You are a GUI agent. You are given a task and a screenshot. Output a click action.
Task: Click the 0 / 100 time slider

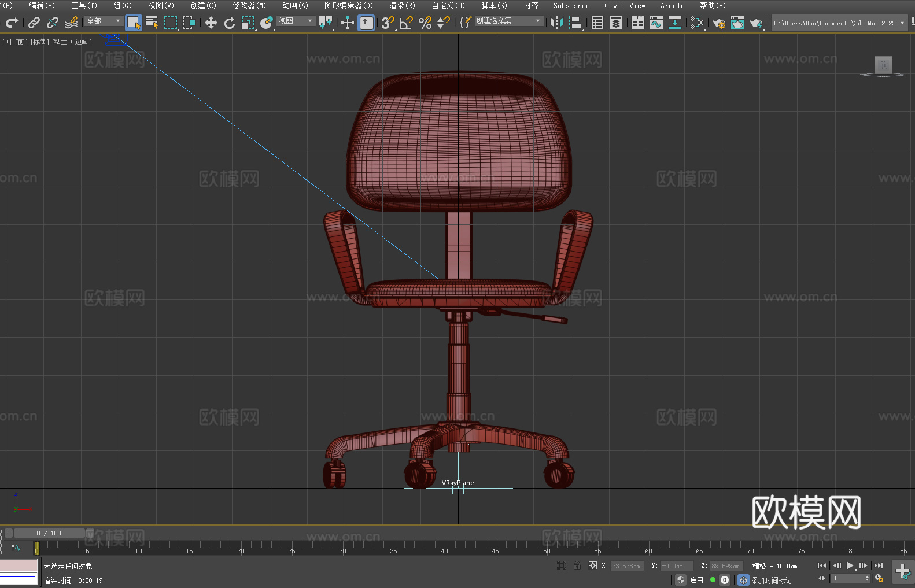point(49,533)
